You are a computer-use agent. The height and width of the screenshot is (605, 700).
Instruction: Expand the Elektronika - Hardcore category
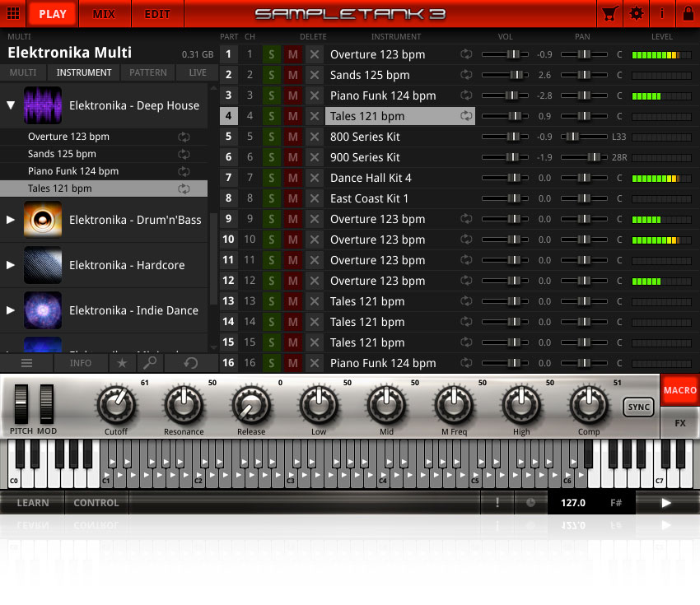(9, 265)
